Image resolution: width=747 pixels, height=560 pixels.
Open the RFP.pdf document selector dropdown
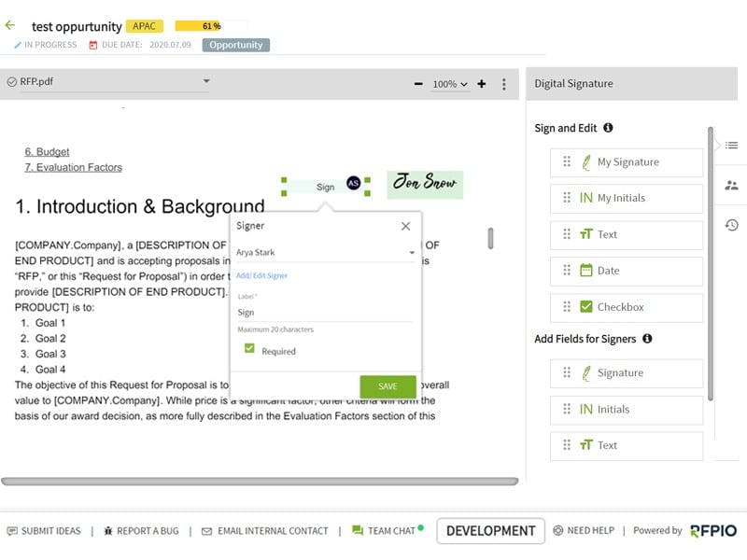click(x=207, y=82)
